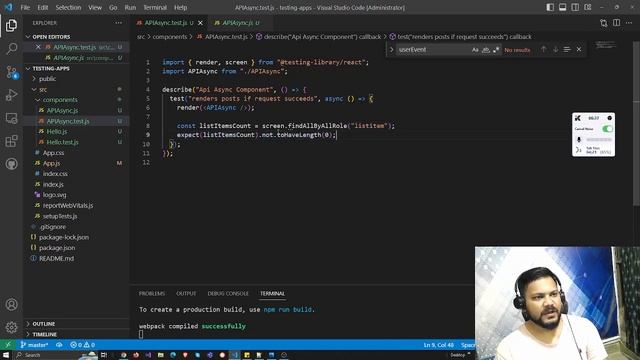The height and width of the screenshot is (360, 640).
Task: Close the APIAsync.test.js editor tab
Action: (200, 23)
